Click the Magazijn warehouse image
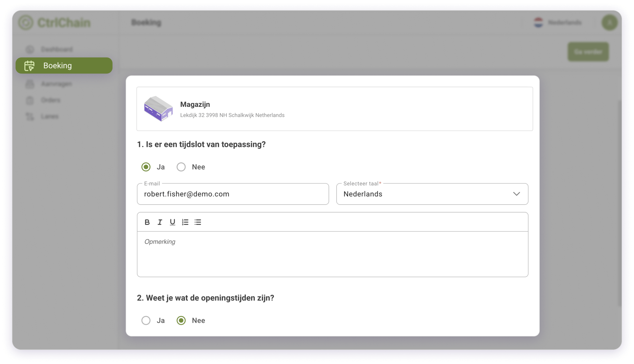The height and width of the screenshot is (364, 634). 158,109
